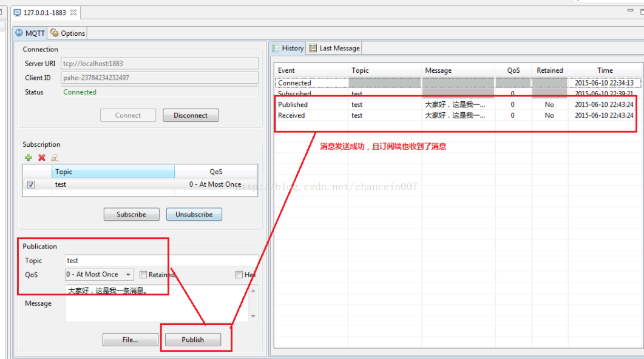Viewport: 644px width, 359px height.
Task: Close the 127.0.0.1-1883 editor tab
Action: click(x=73, y=12)
